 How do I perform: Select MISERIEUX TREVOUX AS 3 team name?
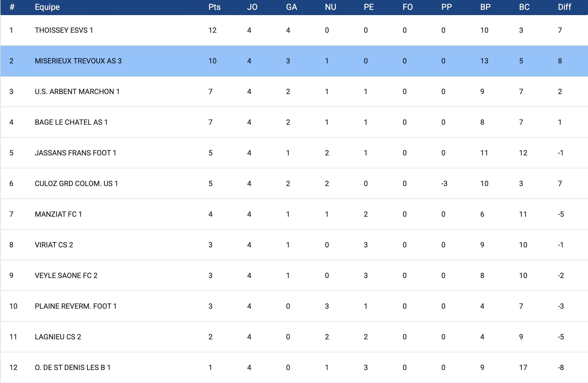[x=78, y=61]
